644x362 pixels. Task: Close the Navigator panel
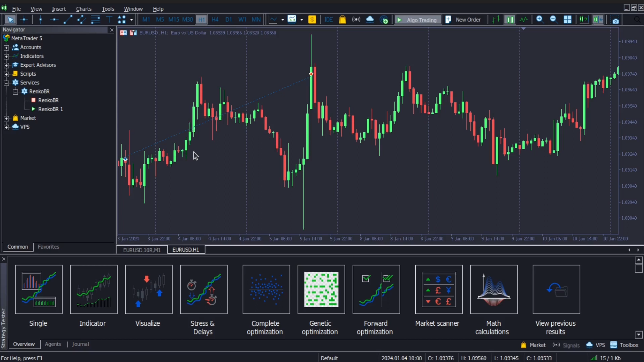[x=112, y=30]
